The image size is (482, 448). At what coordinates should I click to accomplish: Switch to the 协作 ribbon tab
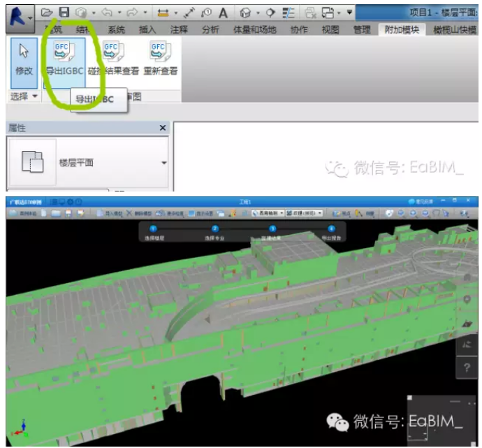299,30
